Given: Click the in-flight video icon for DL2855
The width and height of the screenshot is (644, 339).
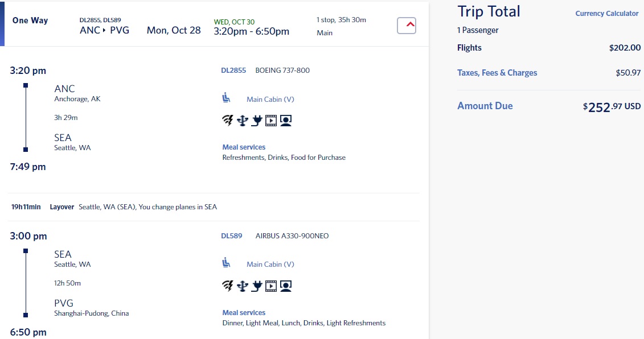Looking at the screenshot, I should point(271,120).
